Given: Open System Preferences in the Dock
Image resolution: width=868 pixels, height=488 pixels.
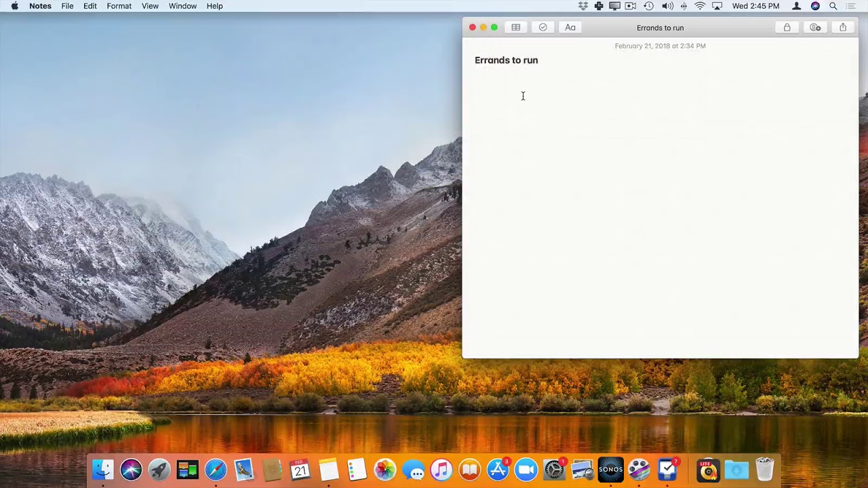Looking at the screenshot, I should pos(554,470).
